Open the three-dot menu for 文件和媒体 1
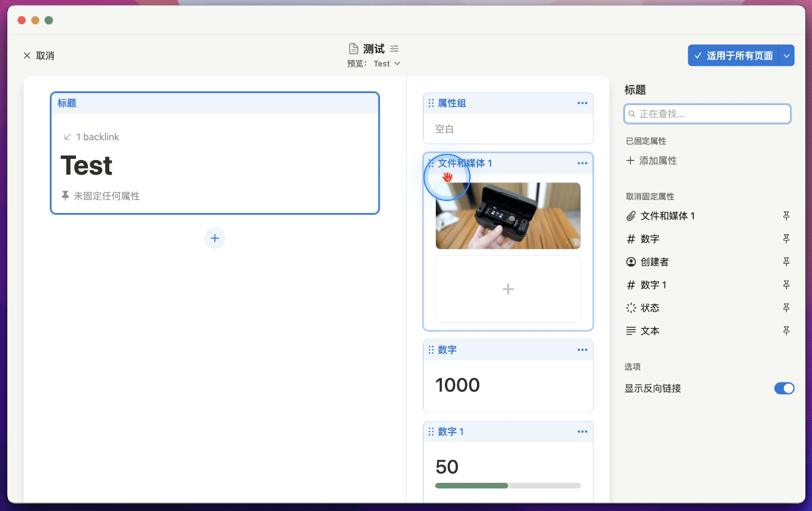 (x=582, y=163)
